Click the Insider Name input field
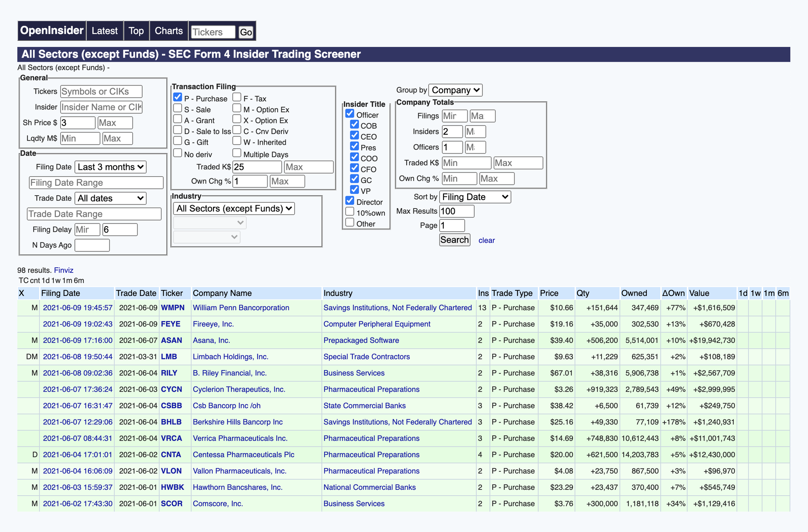The height and width of the screenshot is (532, 808). [x=101, y=107]
